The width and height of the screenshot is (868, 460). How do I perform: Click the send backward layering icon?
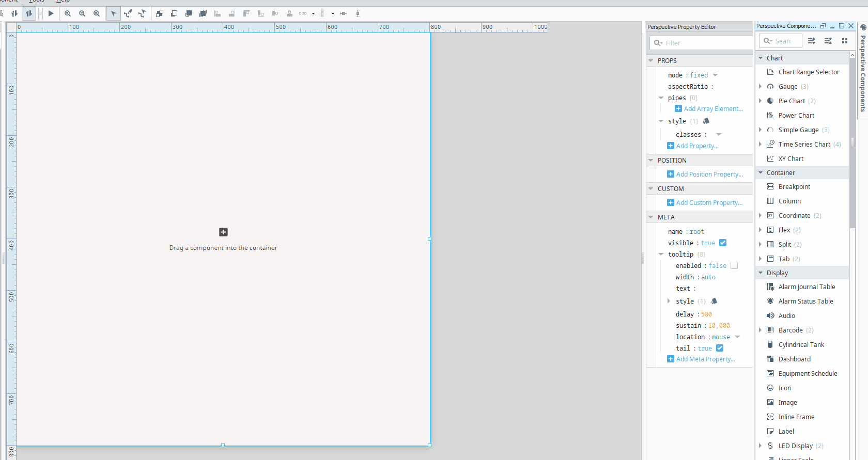click(x=174, y=13)
